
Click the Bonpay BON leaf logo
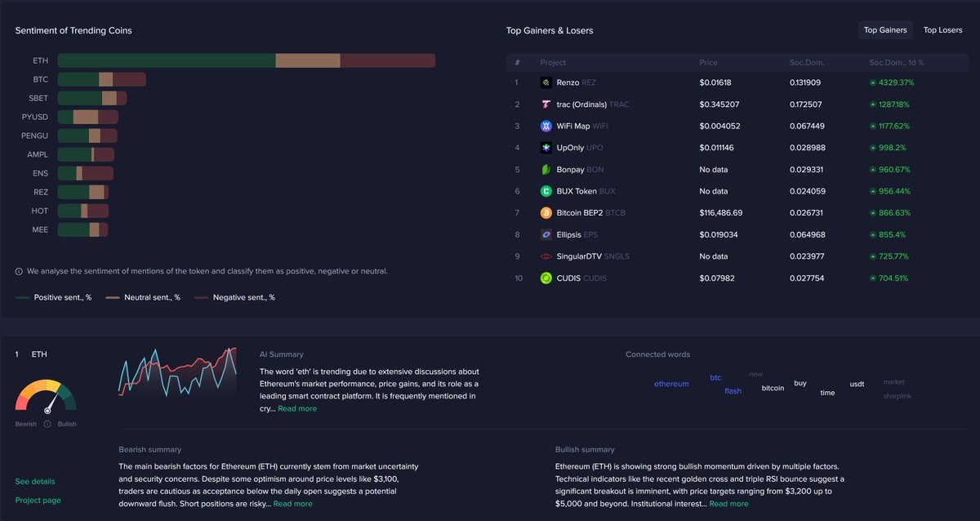[x=546, y=169]
